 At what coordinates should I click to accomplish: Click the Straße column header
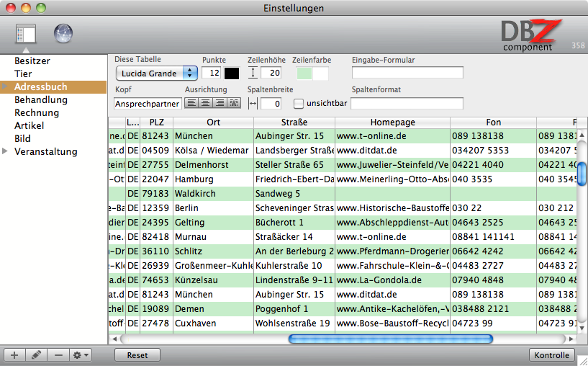294,122
